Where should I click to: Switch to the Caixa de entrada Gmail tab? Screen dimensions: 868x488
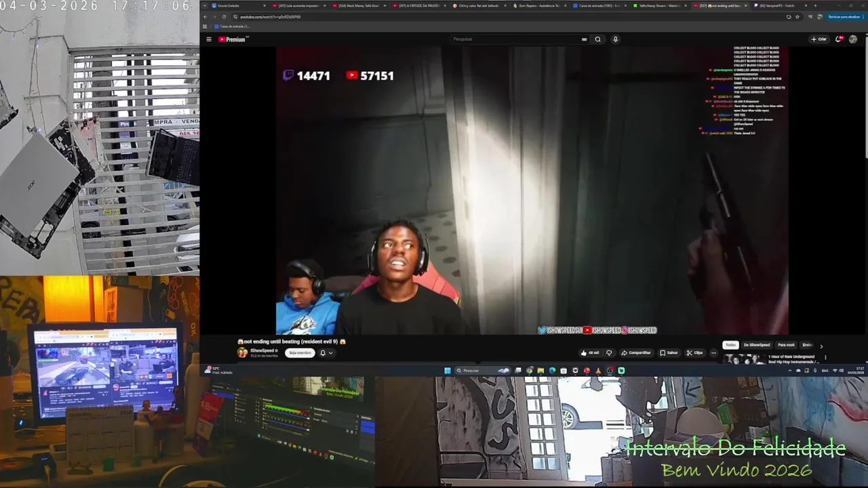coord(599,5)
